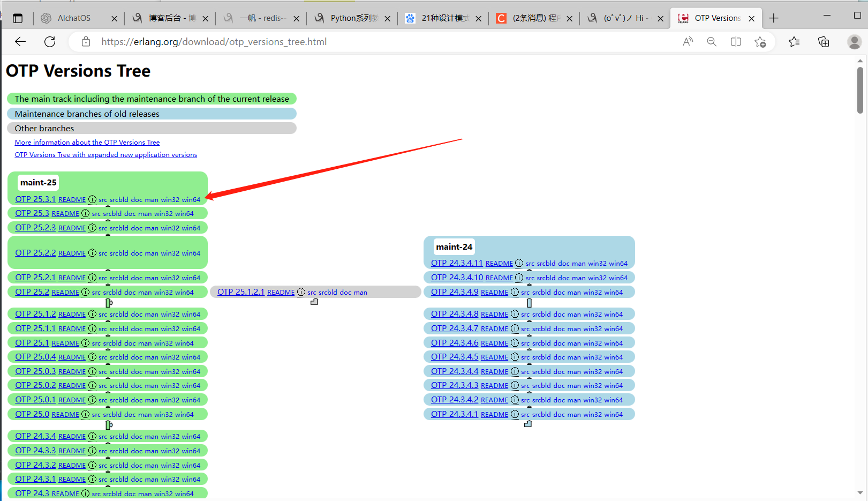Viewport: 868px width, 501px height.
Task: Open the OTP 25.2 version link
Action: (32, 291)
